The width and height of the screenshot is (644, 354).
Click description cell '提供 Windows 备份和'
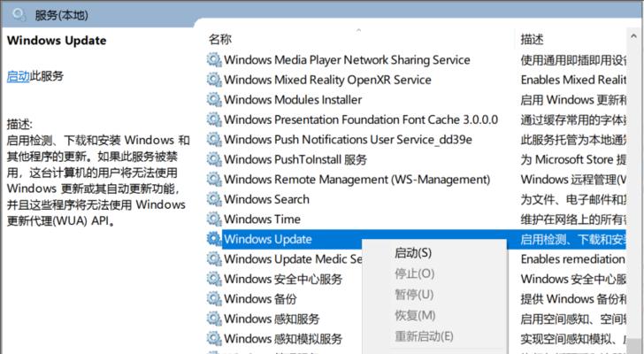(x=573, y=299)
